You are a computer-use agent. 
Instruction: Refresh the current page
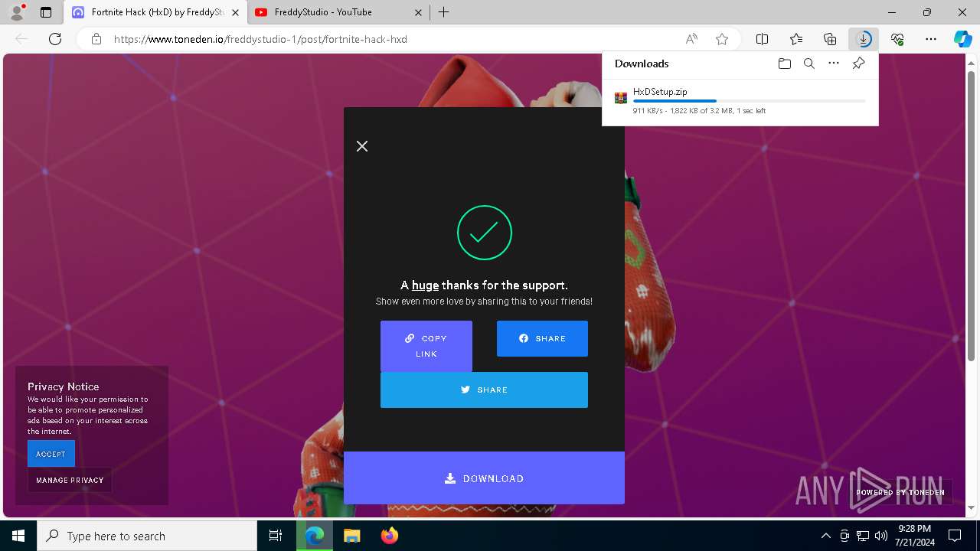[55, 39]
